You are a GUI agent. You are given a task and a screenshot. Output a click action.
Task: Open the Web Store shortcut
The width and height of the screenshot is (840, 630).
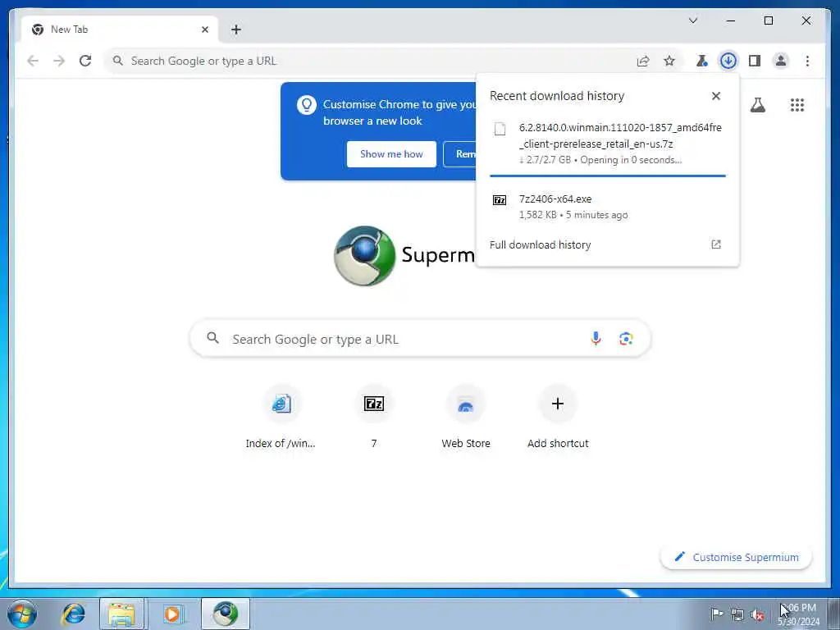pyautogui.click(x=466, y=417)
